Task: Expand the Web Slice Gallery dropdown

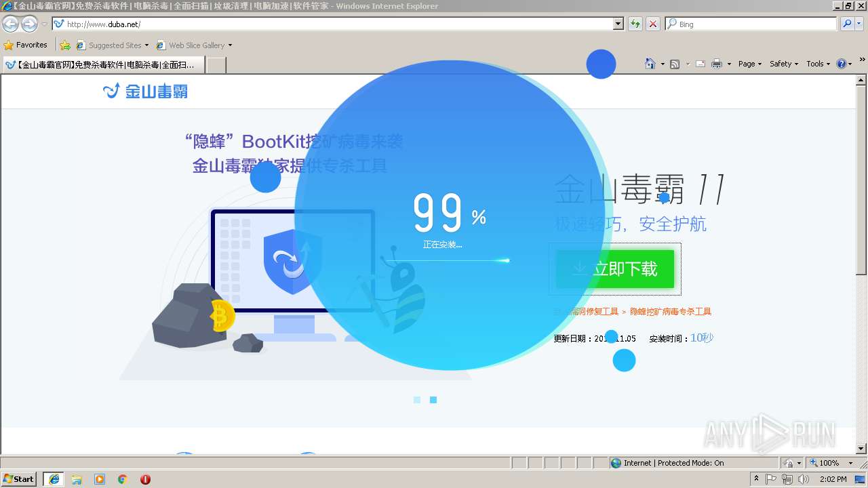Action: pos(230,45)
